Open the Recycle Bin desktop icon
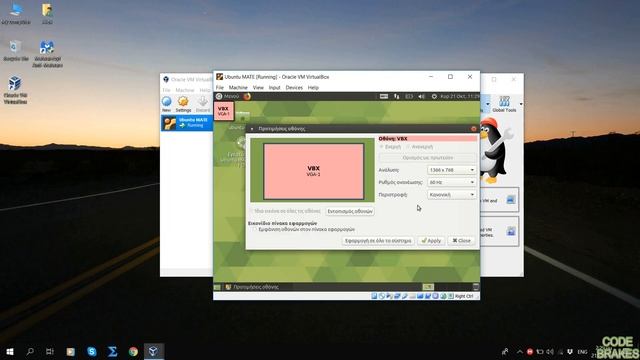The height and width of the screenshot is (360, 640). click(x=16, y=51)
